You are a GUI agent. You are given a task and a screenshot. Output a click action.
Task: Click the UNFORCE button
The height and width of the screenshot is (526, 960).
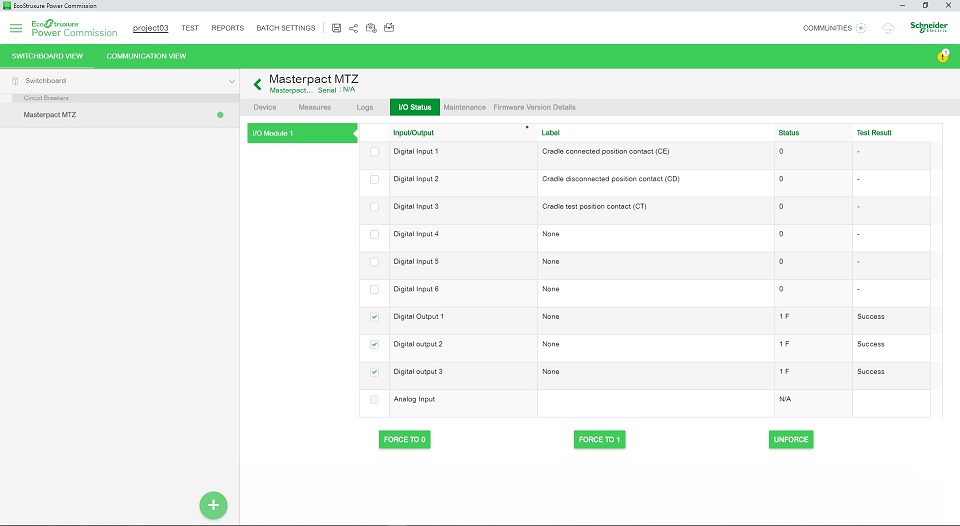coord(791,440)
